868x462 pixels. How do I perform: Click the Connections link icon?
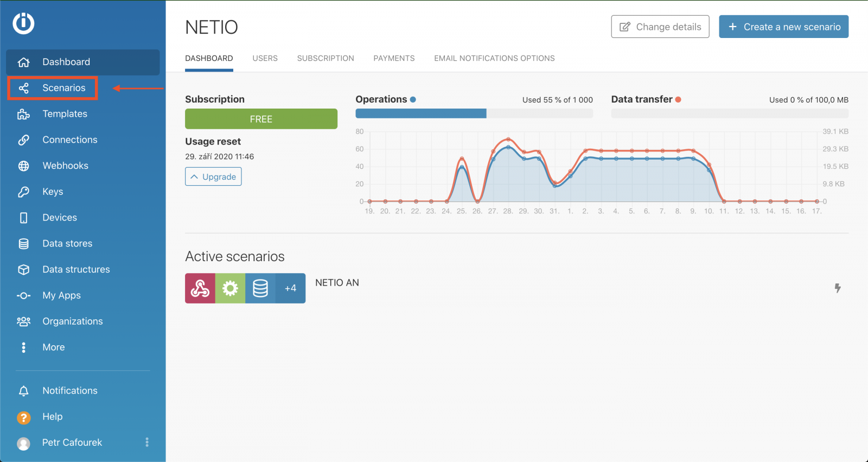[x=23, y=140]
